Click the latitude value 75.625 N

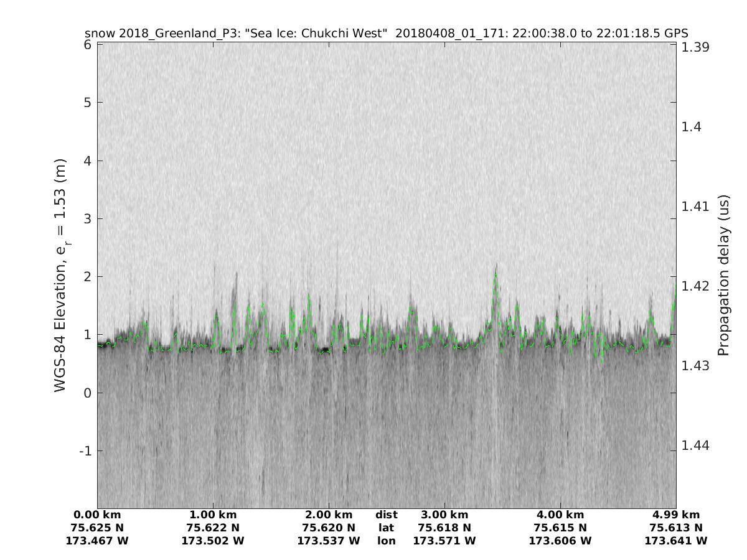point(97,528)
